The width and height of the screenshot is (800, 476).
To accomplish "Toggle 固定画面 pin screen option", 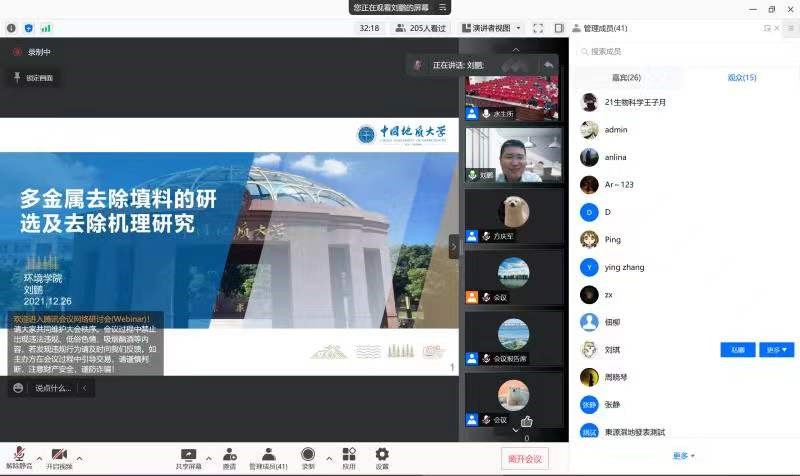I will [x=34, y=77].
